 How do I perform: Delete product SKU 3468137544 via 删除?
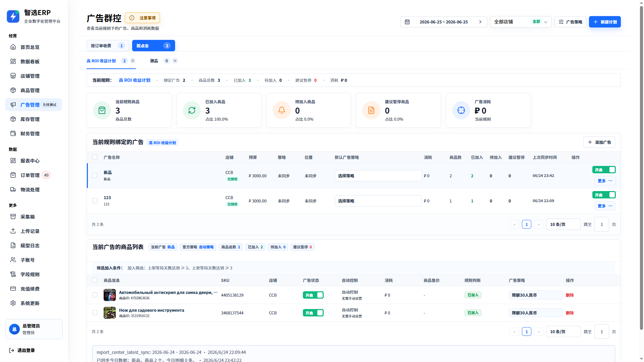(x=570, y=313)
